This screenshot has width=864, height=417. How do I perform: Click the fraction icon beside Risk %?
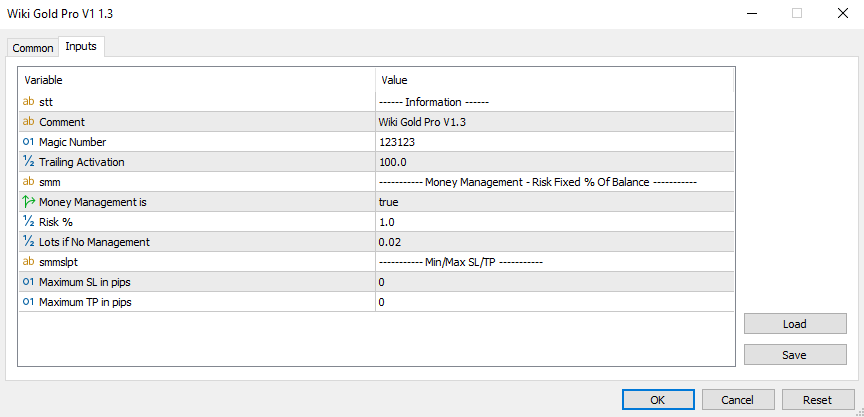(28, 222)
